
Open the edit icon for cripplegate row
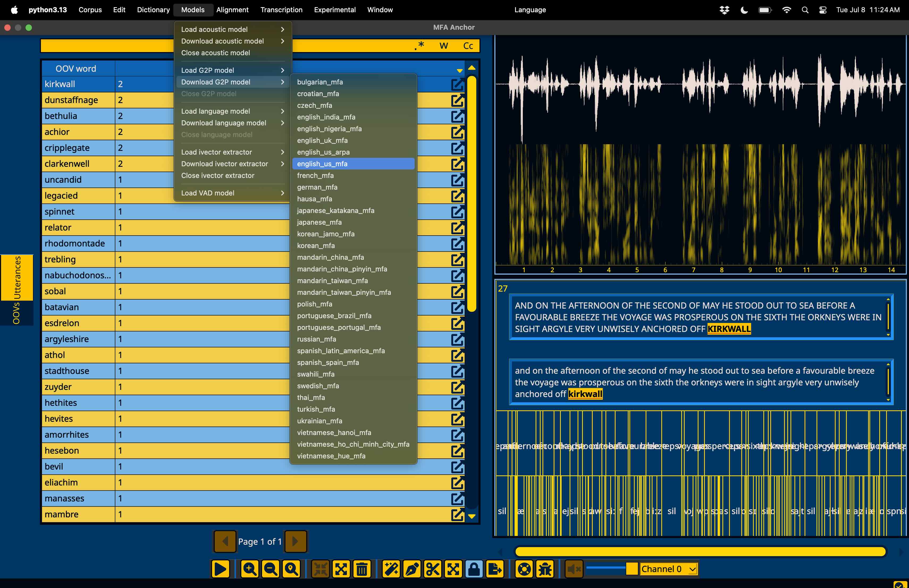pyautogui.click(x=457, y=148)
